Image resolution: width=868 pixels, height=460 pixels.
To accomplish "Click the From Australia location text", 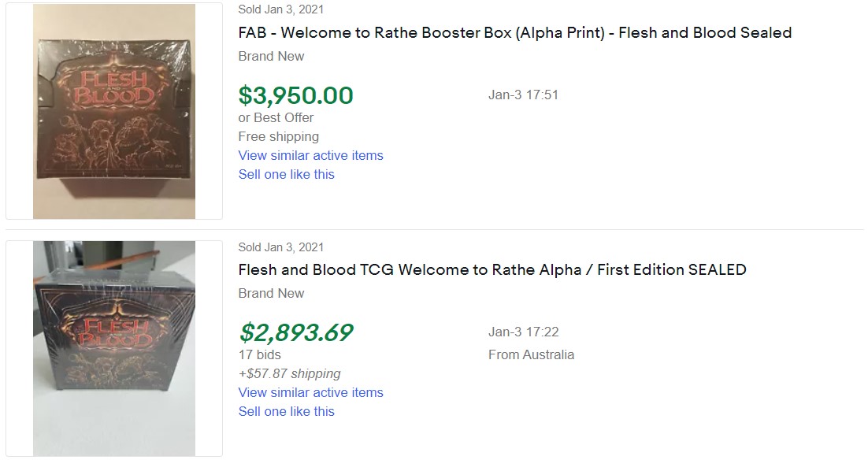I will (531, 355).
